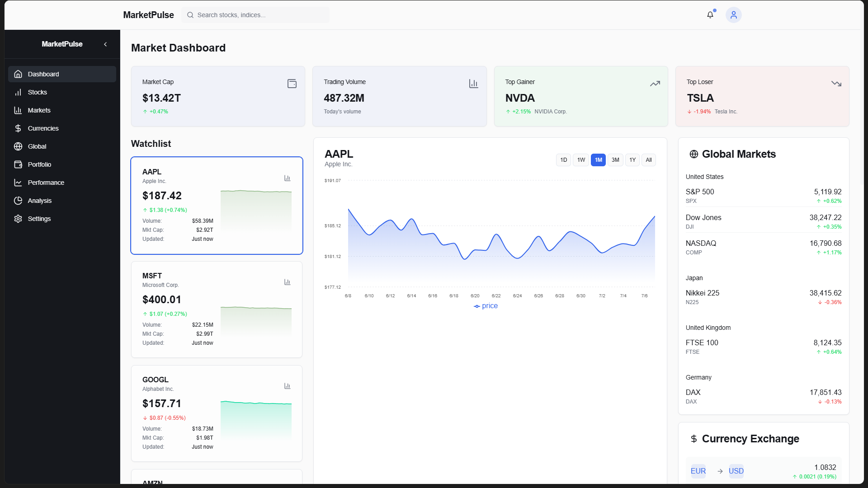The height and width of the screenshot is (488, 868).
Task: Click the Nikkei 225 index row
Action: [764, 297]
